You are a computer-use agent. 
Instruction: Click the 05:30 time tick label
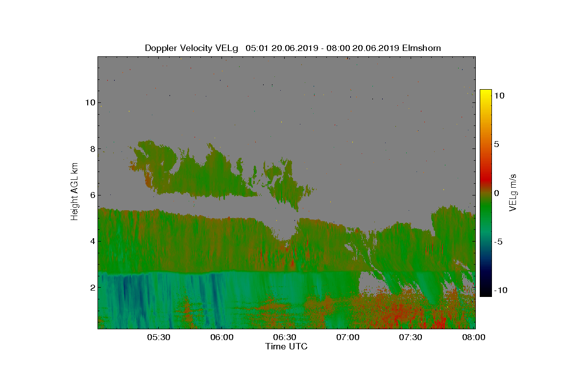coord(159,337)
